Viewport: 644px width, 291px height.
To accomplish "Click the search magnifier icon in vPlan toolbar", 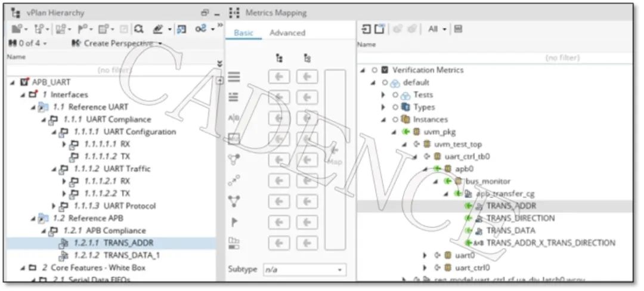I will 138,29.
